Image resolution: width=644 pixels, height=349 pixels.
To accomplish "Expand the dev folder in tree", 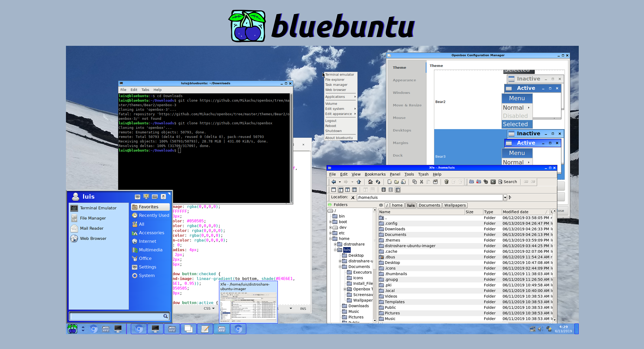I will [x=331, y=227].
